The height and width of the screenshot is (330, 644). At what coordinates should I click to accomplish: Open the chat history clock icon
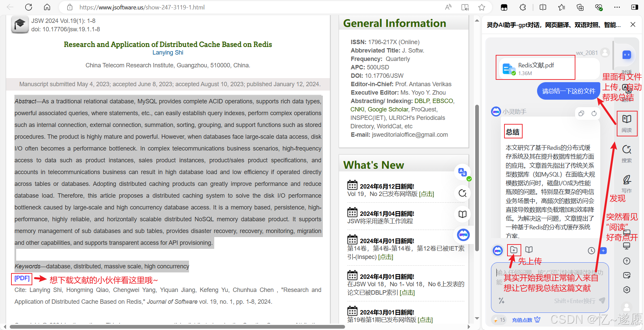591,251
